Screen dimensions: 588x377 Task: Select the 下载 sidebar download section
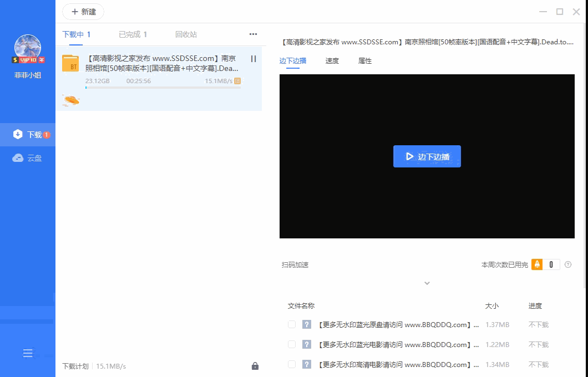[28, 134]
